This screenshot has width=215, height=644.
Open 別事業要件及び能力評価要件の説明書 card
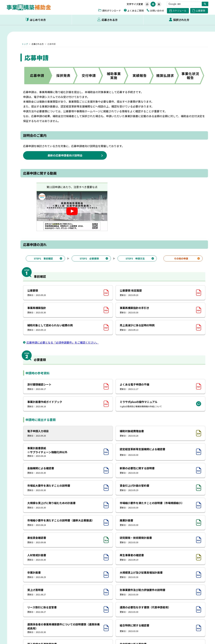(160, 592)
